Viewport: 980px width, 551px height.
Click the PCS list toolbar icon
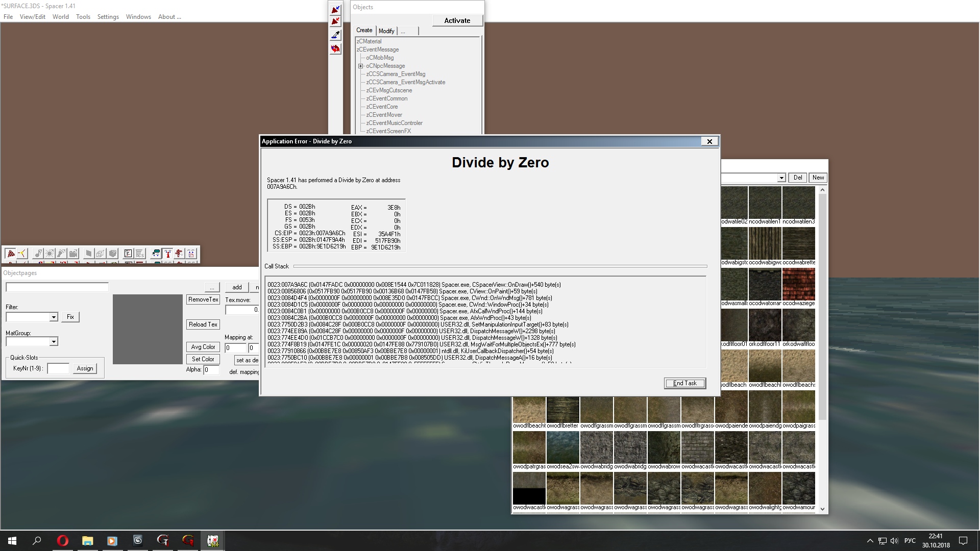coord(140,253)
